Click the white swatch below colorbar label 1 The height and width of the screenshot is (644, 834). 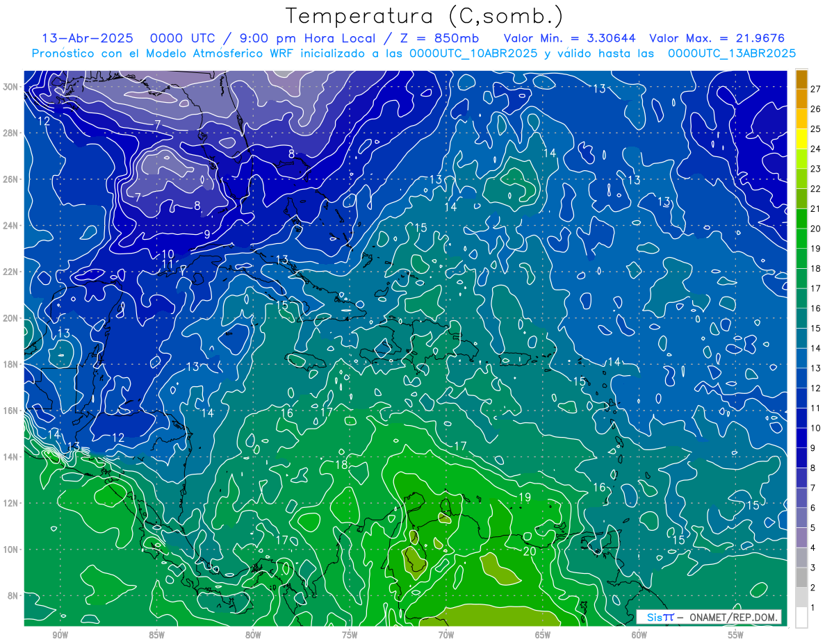pyautogui.click(x=801, y=618)
